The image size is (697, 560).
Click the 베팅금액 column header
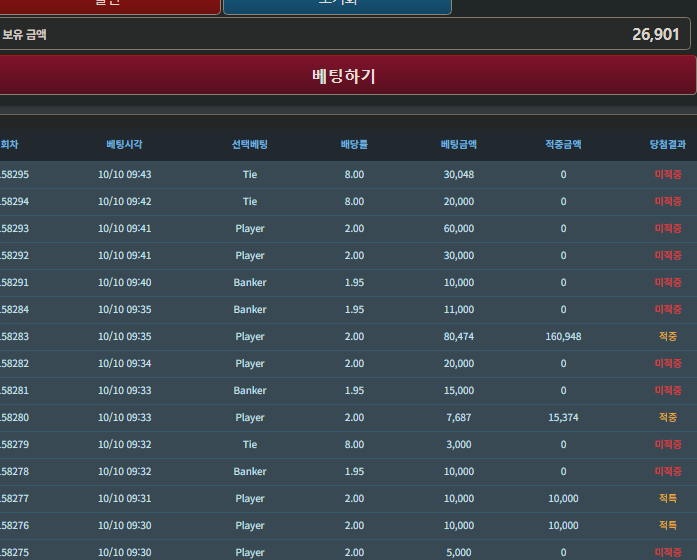click(459, 144)
